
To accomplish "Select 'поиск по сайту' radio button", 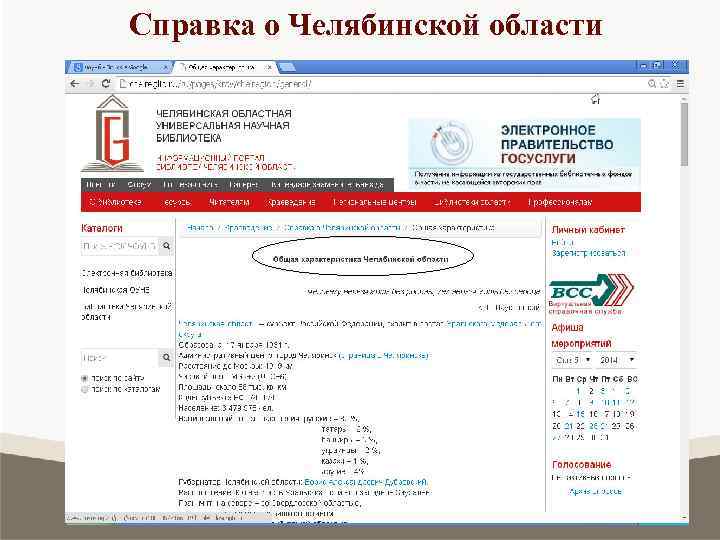I will (x=84, y=378).
